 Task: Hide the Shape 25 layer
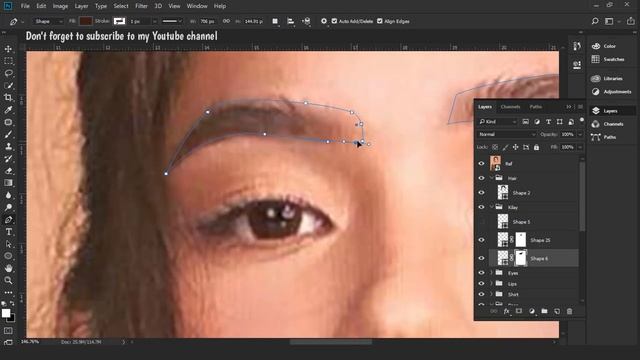click(481, 240)
